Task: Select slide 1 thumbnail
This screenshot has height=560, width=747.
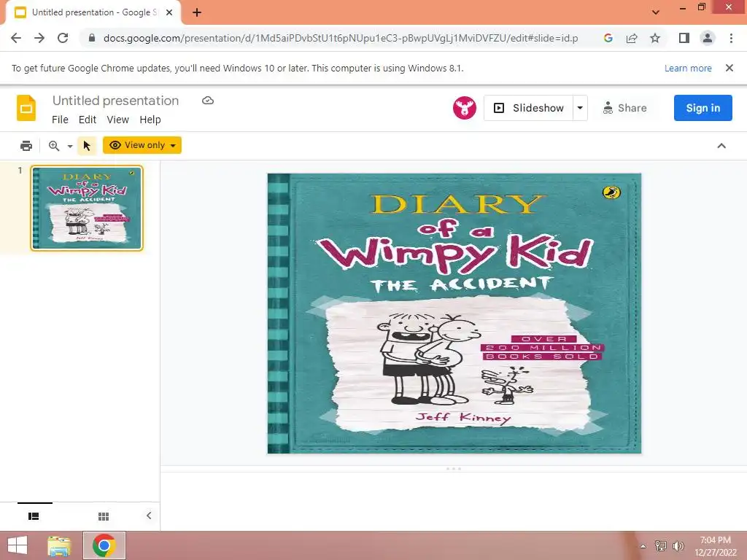Action: (87, 208)
